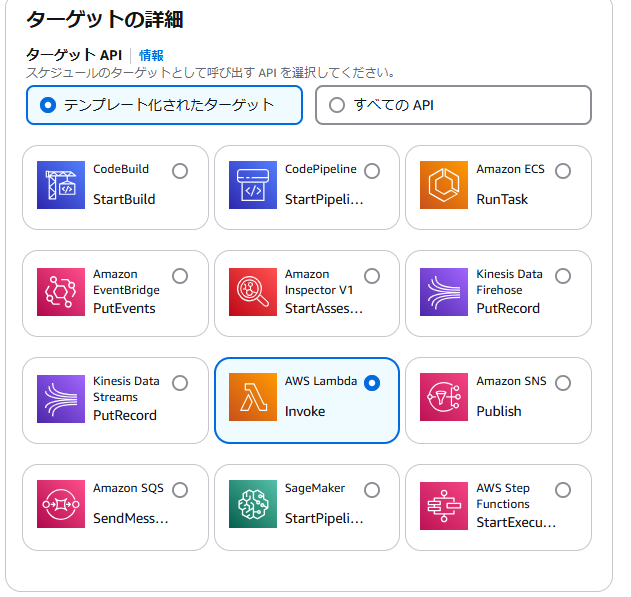Screen dimensions: 631x597
Task: Click the Amazon EventBridge icon
Action: (x=61, y=292)
